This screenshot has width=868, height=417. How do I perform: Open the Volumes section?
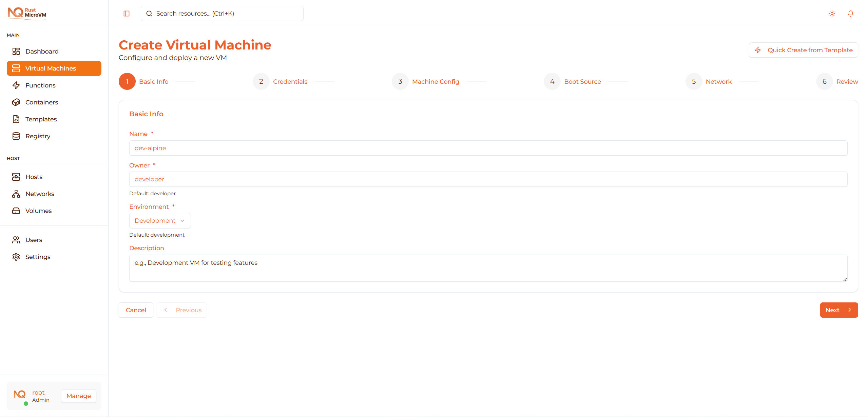[38, 211]
